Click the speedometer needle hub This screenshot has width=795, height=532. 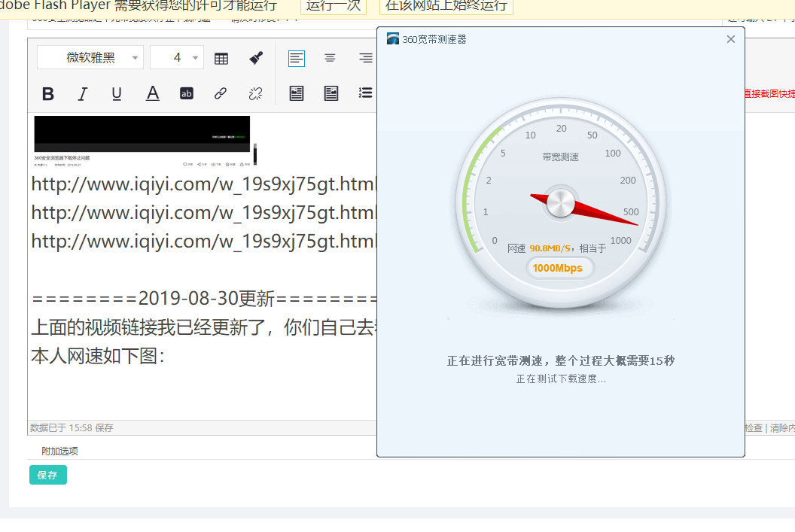pos(560,204)
